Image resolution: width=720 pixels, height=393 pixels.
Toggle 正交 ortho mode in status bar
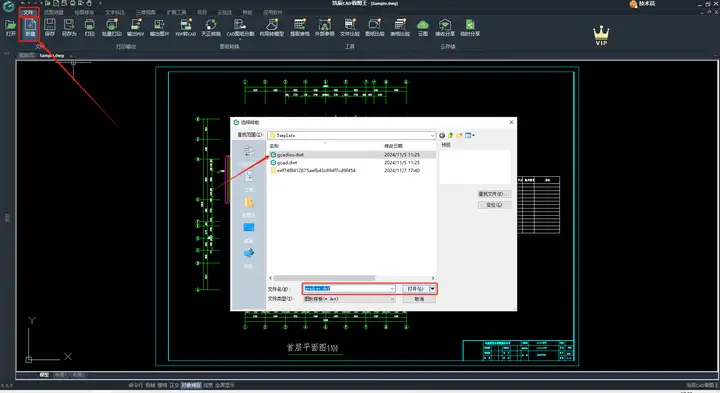tap(174, 385)
